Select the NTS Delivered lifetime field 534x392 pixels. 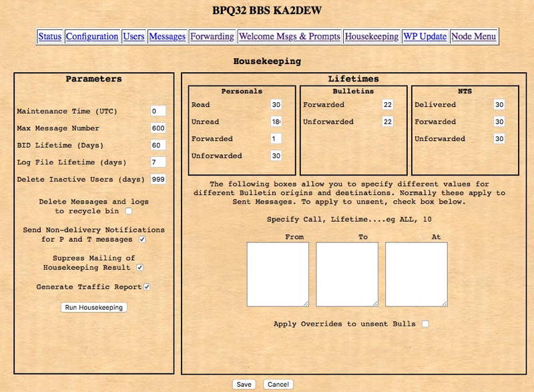499,105
